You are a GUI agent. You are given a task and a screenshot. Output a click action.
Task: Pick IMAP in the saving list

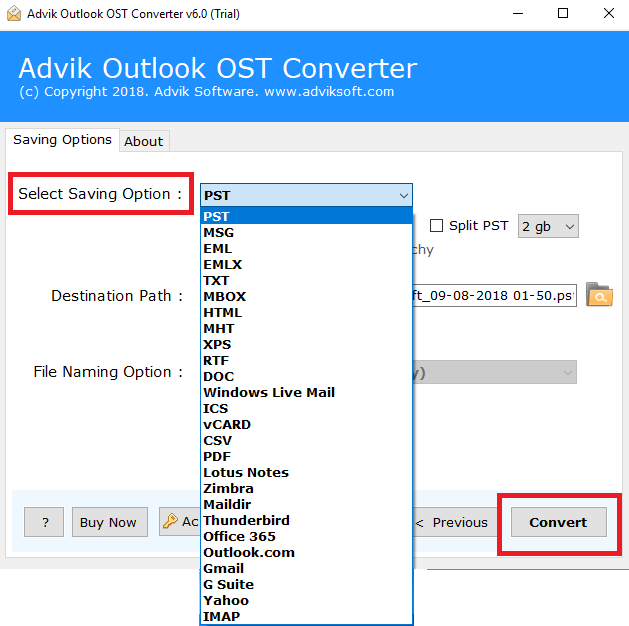click(306, 616)
